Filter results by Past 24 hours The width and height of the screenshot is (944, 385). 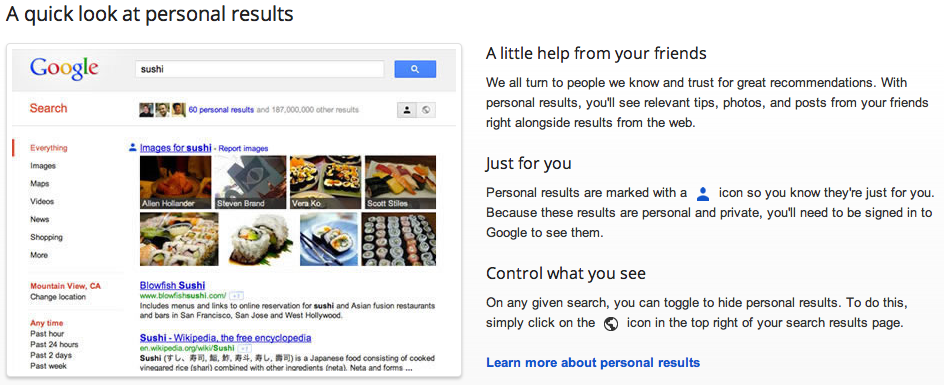(x=54, y=345)
